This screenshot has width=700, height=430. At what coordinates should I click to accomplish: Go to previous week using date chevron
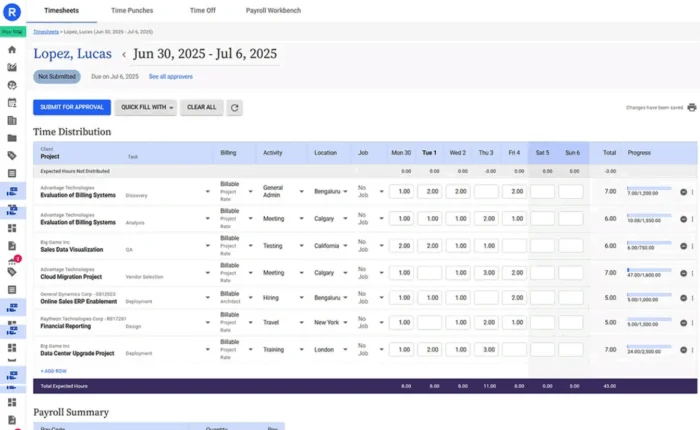(124, 55)
